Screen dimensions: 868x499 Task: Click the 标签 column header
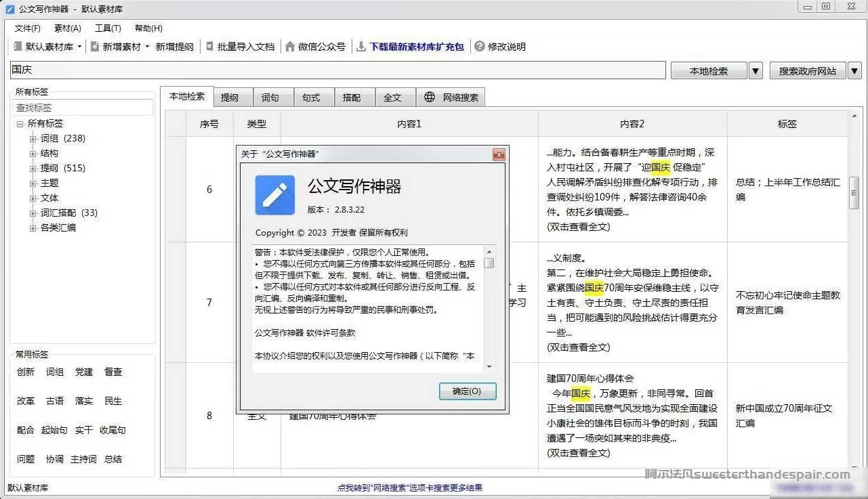tap(787, 124)
